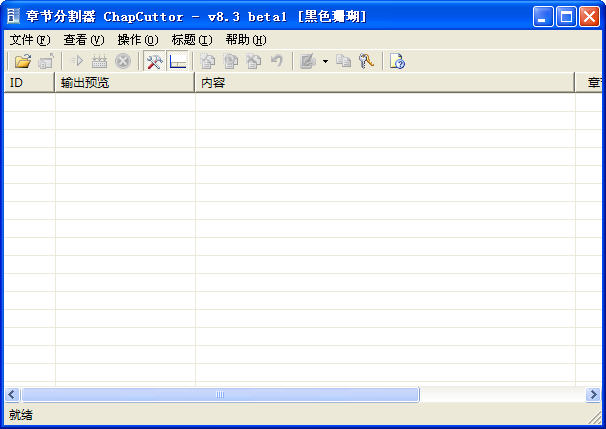
Task: Click the horizontal scrollbar right arrow
Action: (x=593, y=395)
